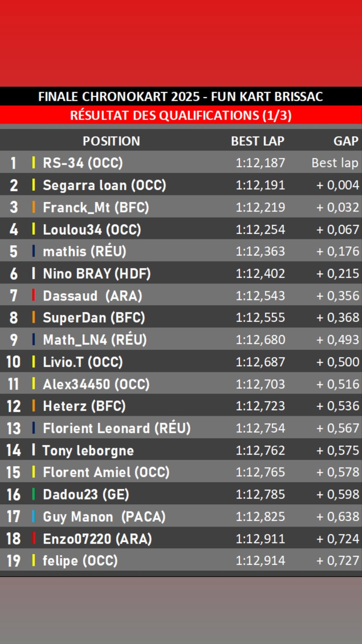The width and height of the screenshot is (362, 644).
Task: Click the Résultat des Qualifications (1/3) banner
Action: [181, 115]
